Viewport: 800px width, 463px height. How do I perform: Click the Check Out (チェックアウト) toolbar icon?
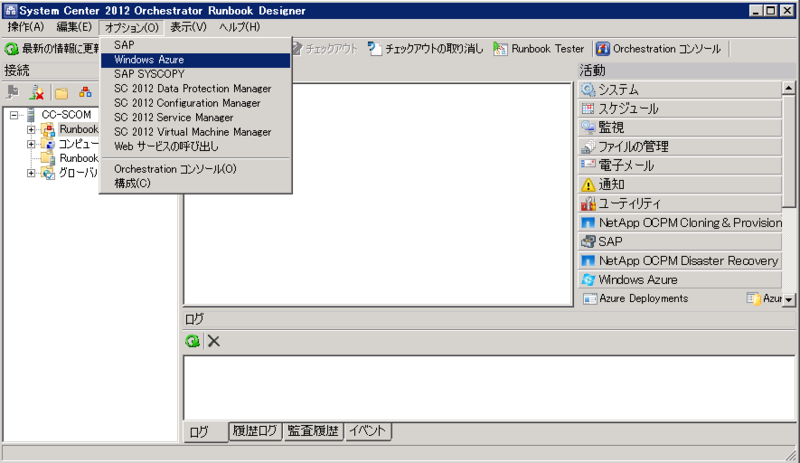297,49
